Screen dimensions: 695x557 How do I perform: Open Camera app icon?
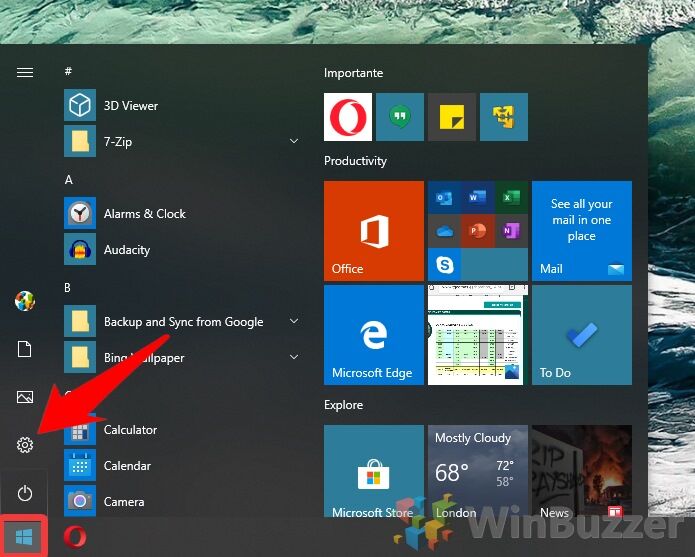click(x=80, y=501)
